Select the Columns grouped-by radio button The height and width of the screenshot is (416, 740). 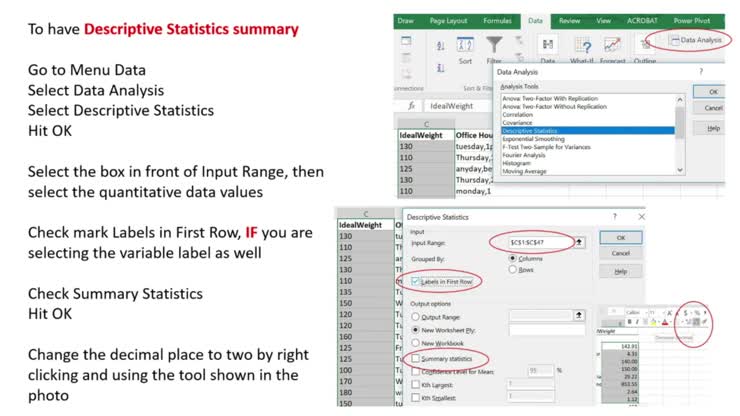[513, 258]
